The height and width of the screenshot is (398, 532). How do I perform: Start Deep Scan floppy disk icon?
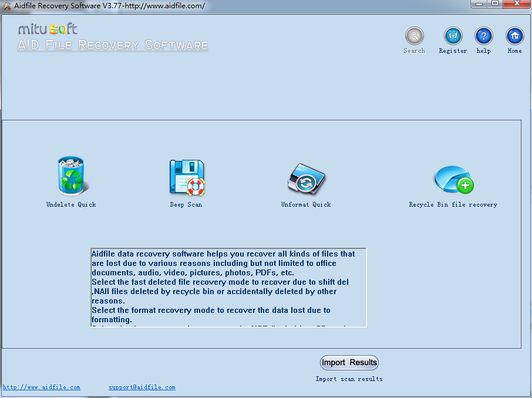[x=187, y=177]
